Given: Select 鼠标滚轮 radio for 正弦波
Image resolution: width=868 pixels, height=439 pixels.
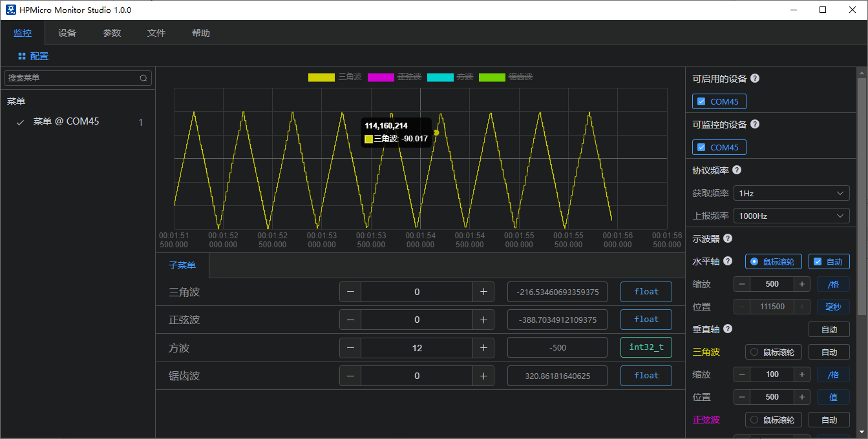Looking at the screenshot, I should click(x=754, y=420).
